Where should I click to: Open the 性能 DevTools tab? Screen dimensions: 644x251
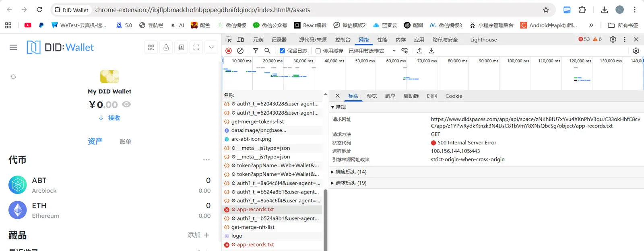(x=382, y=40)
